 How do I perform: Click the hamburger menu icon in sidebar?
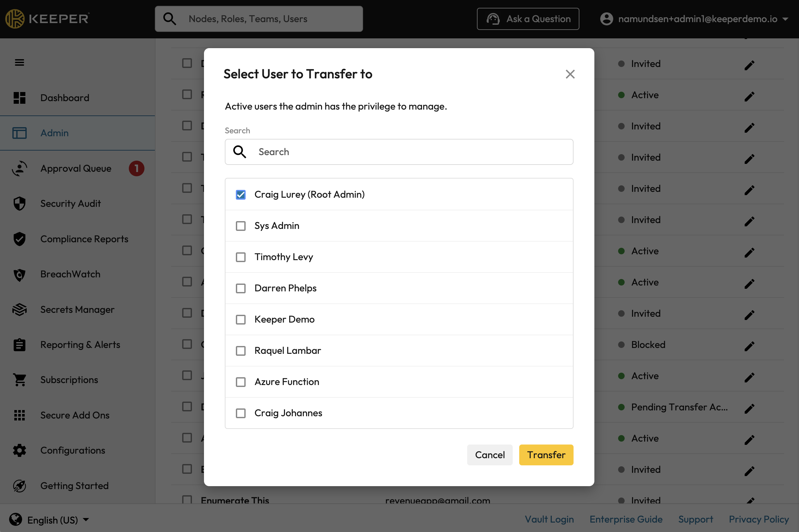(19, 62)
